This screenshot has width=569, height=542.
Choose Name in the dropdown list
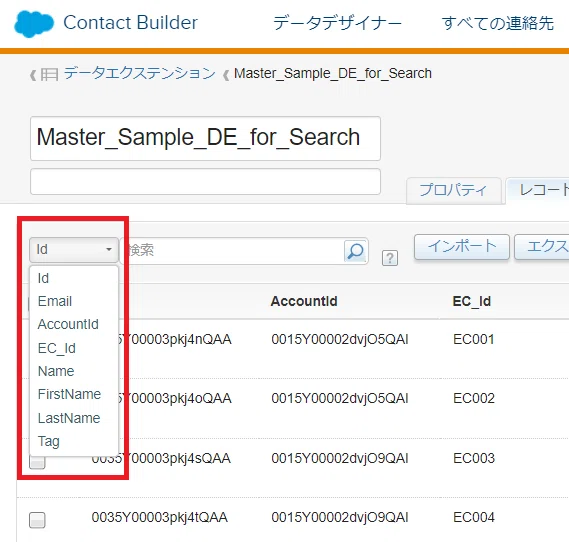[56, 371]
